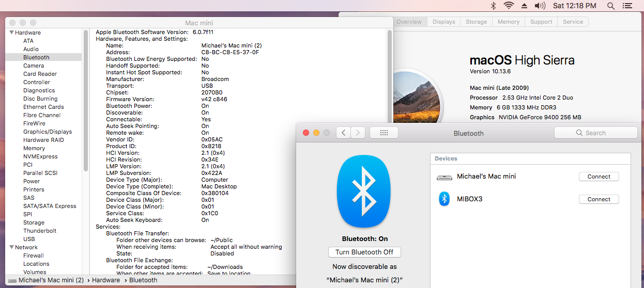Switch to the Support tab
Image resolution: width=644 pixels, height=288 pixels.
click(541, 22)
